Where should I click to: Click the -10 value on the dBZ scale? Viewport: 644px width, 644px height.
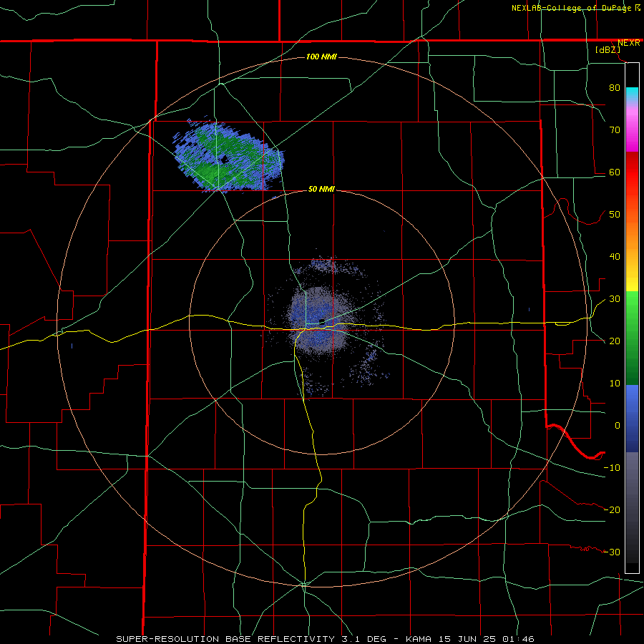(612, 468)
